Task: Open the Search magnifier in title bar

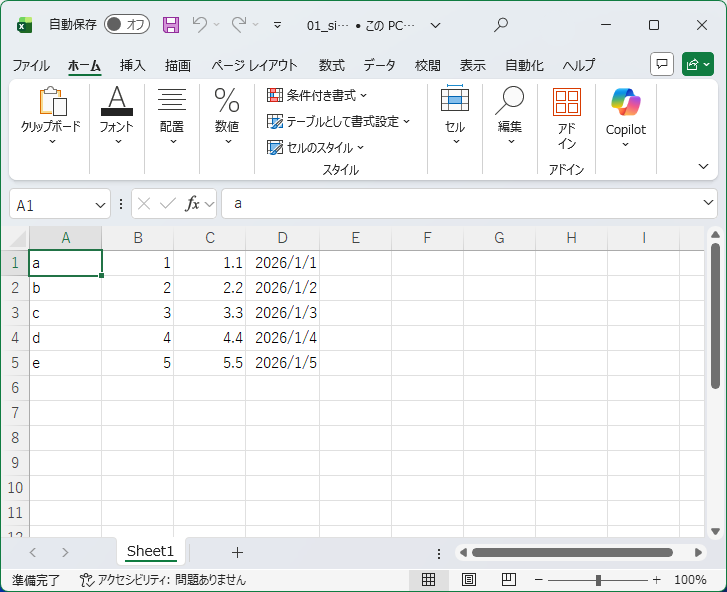Action: click(501, 25)
